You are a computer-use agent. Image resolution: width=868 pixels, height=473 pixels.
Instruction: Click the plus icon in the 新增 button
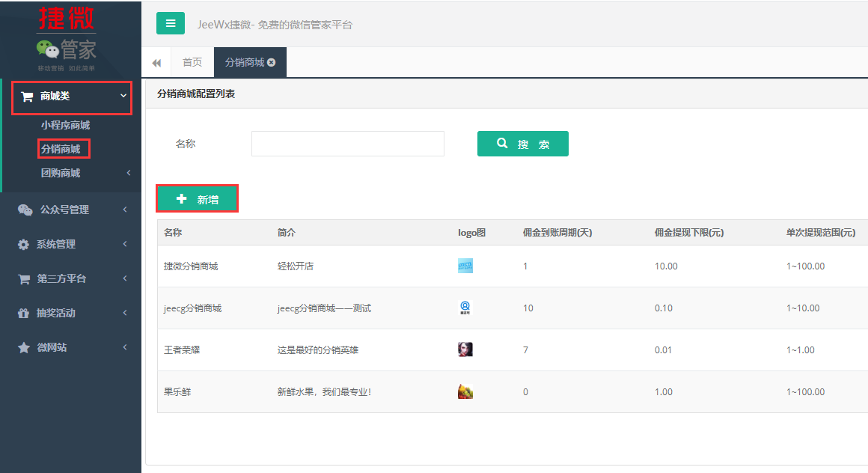182,199
